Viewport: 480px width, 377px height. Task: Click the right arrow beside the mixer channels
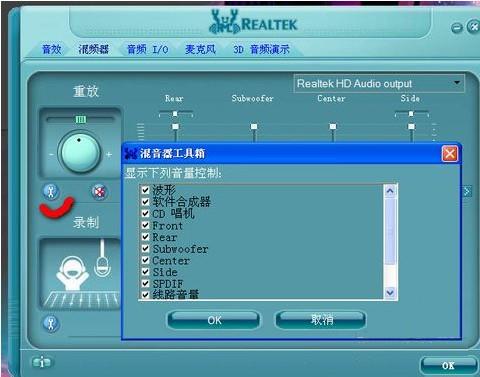pyautogui.click(x=467, y=191)
